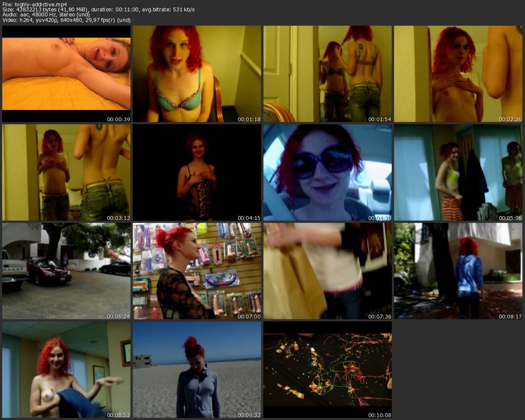The image size is (525, 420).
Task: Open the store shelf frame at 00:07:00
Action: tap(197, 271)
